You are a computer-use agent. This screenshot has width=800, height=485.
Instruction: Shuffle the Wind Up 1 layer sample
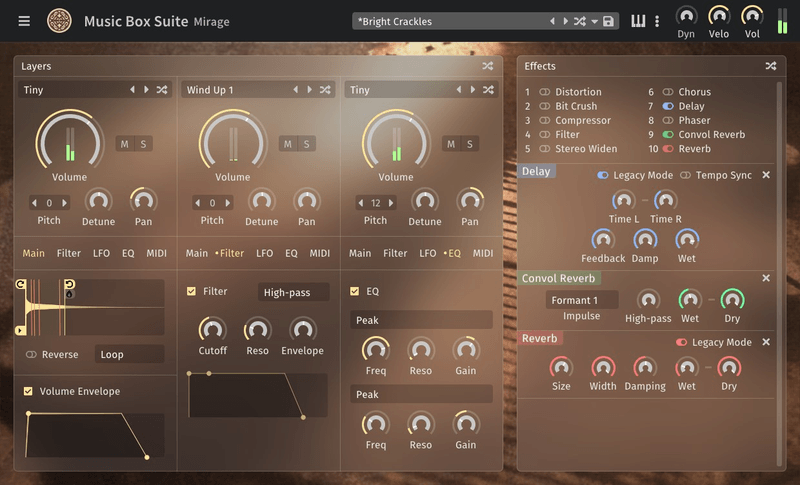tap(325, 90)
